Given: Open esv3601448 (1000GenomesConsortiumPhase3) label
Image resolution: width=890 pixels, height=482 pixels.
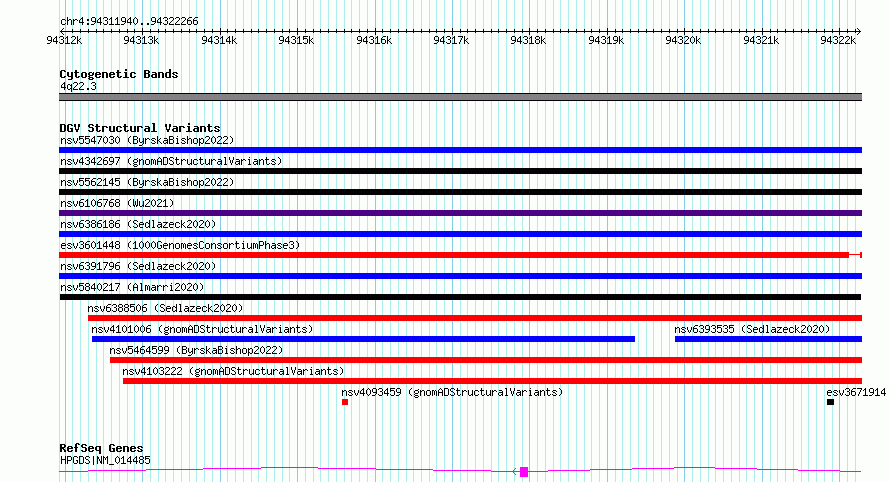Looking at the screenshot, I should [180, 245].
